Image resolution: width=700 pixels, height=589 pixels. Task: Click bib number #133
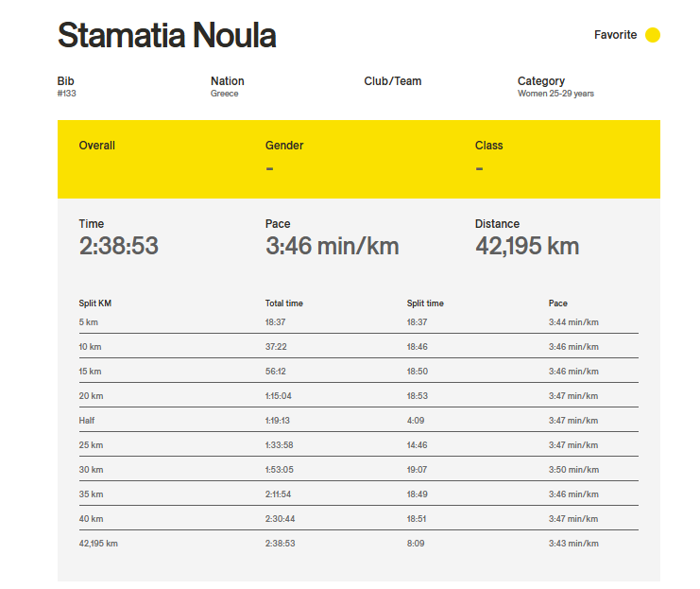(x=66, y=94)
